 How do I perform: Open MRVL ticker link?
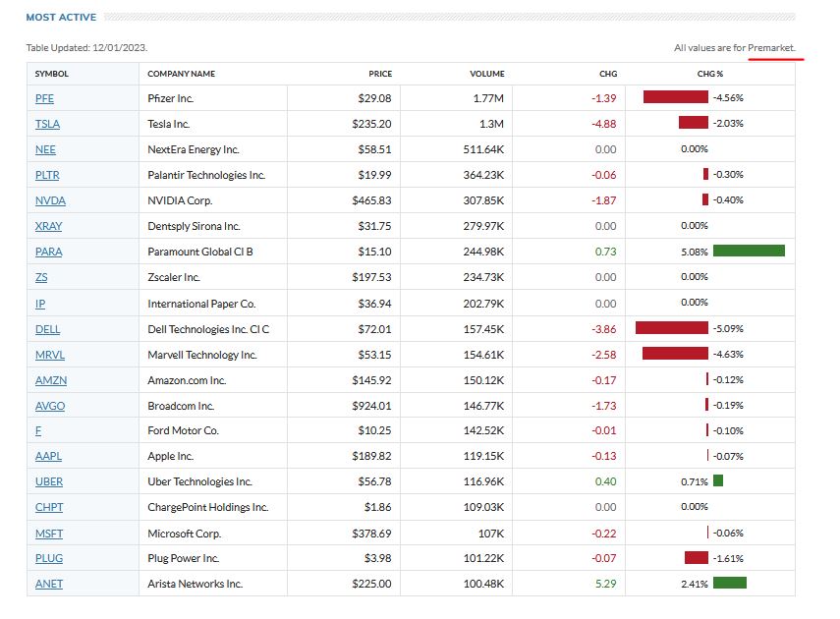click(49, 355)
